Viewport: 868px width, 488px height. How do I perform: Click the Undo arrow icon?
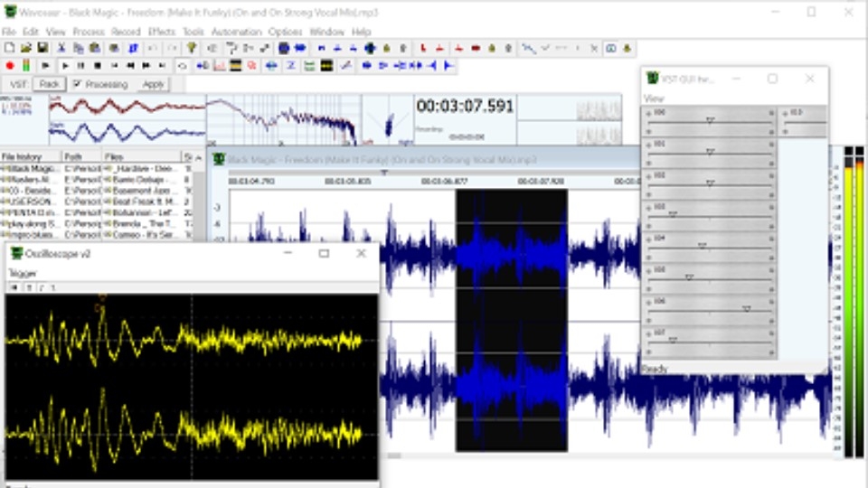152,48
